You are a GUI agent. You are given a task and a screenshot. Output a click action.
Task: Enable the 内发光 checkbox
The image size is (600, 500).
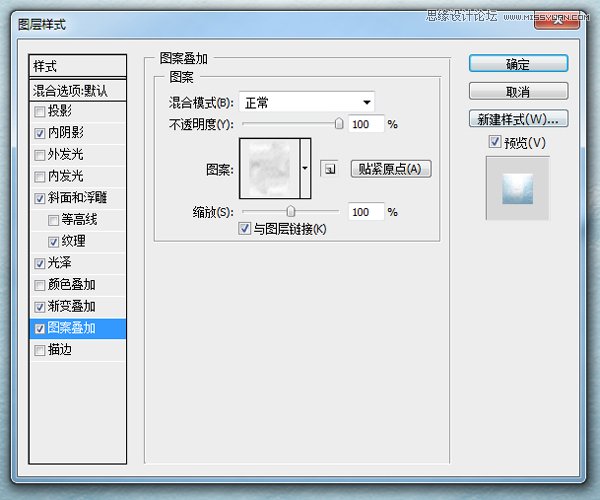click(40, 177)
